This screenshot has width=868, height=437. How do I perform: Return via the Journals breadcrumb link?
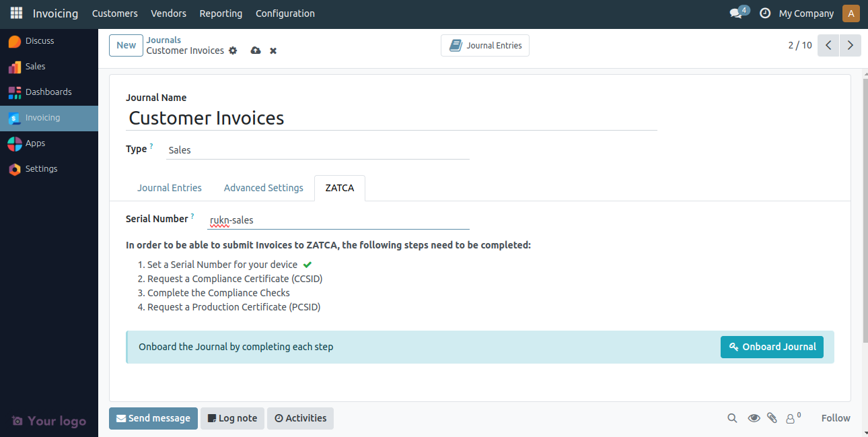(164, 40)
